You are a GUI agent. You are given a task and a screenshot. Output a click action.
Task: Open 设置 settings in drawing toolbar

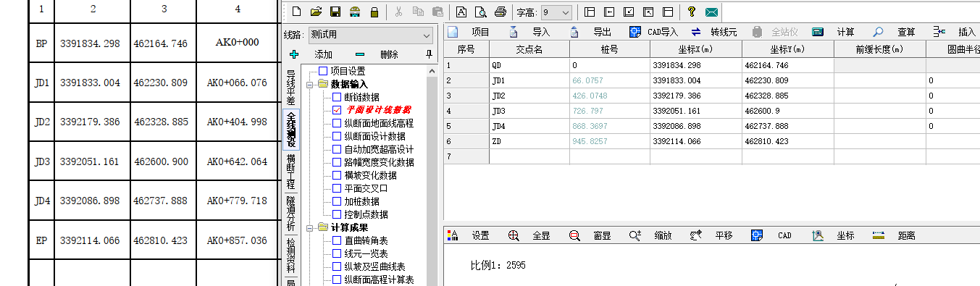coord(469,235)
